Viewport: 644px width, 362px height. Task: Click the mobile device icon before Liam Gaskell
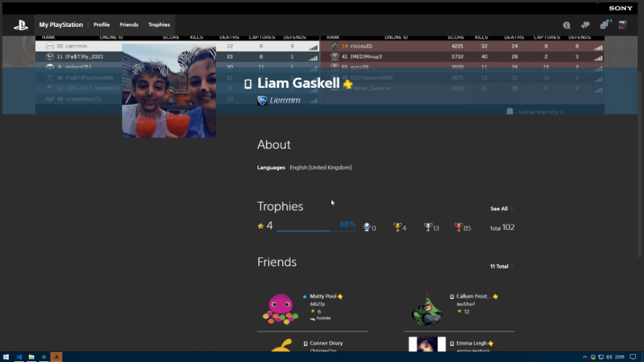click(247, 84)
